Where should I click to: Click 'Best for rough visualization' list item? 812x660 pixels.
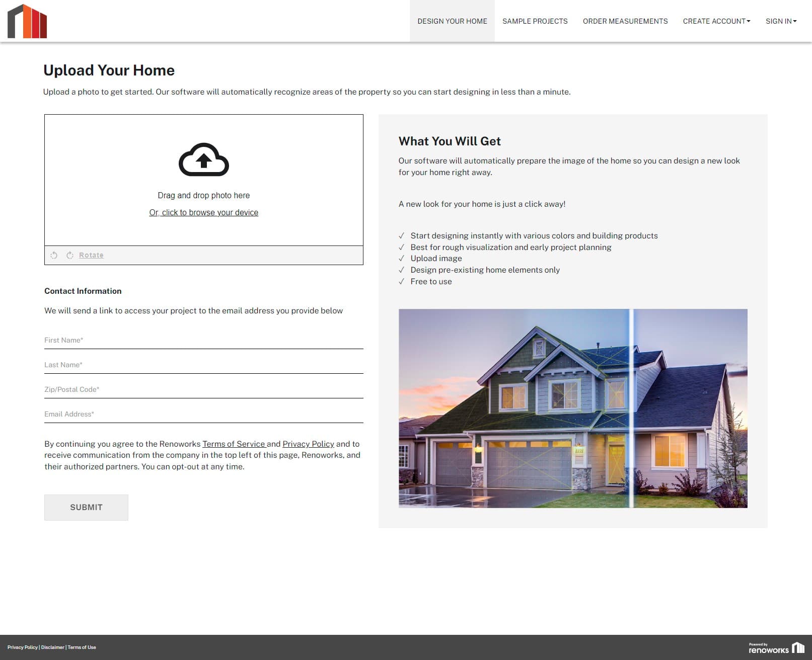[x=511, y=247]
